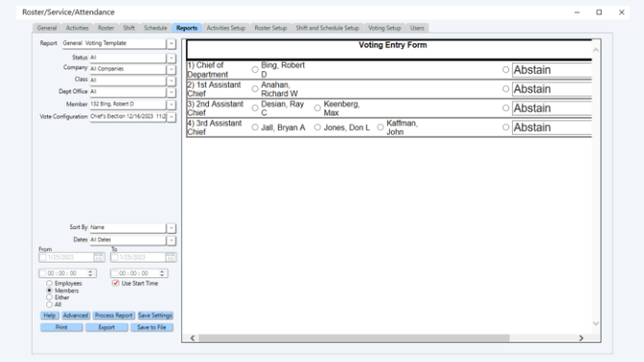Choose the Members radio option
Image resolution: width=644 pixels, height=362 pixels.
[49, 291]
